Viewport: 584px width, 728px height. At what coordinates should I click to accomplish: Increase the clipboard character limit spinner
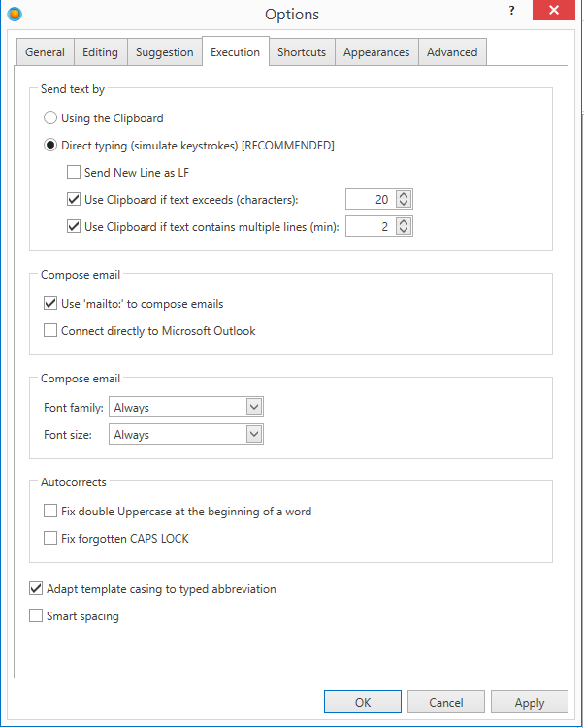click(x=405, y=194)
